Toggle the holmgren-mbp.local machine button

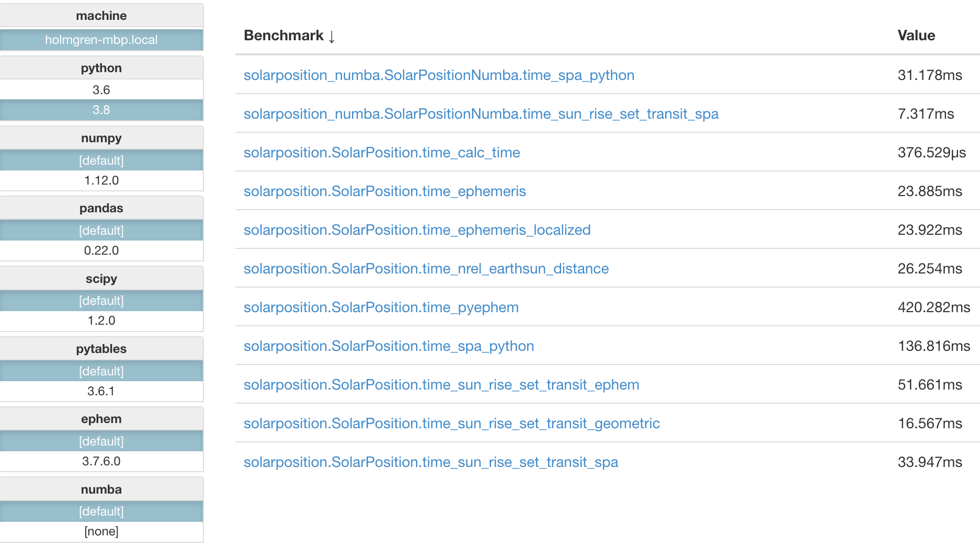101,40
